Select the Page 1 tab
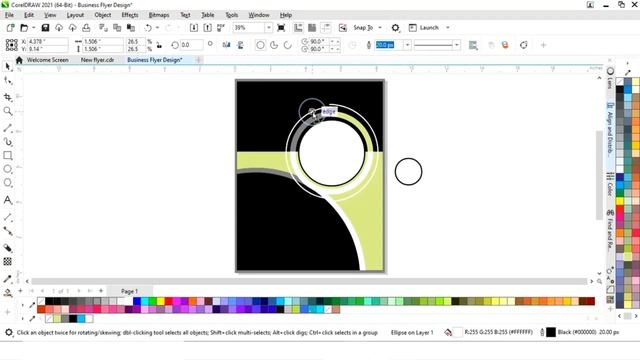 point(129,291)
